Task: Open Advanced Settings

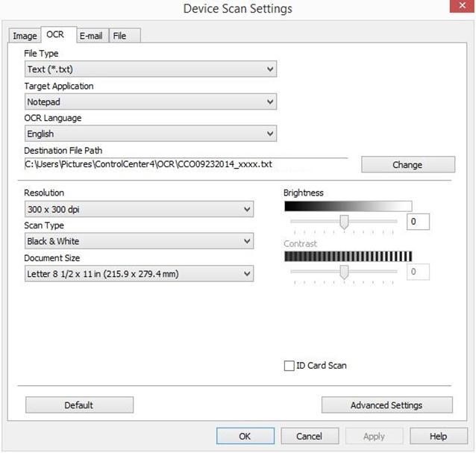Action: click(x=386, y=405)
